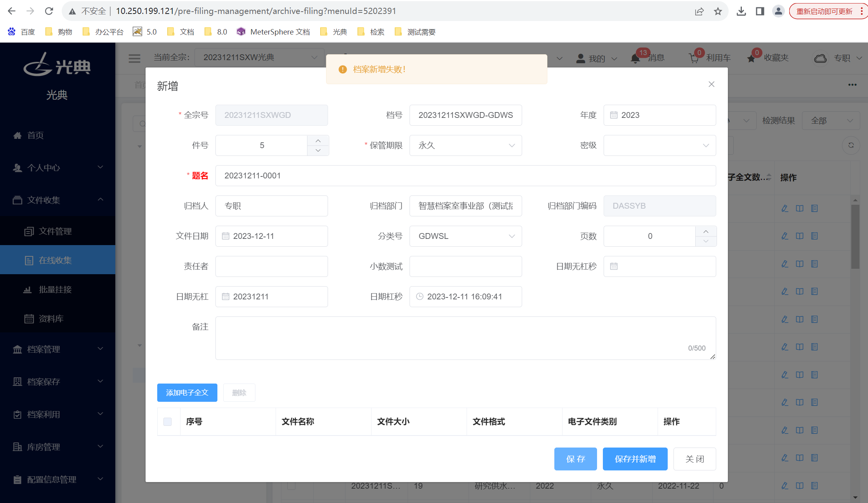Viewport: 868px width, 503px height.
Task: Open the 当前全宗 dropdown
Action: click(259, 57)
